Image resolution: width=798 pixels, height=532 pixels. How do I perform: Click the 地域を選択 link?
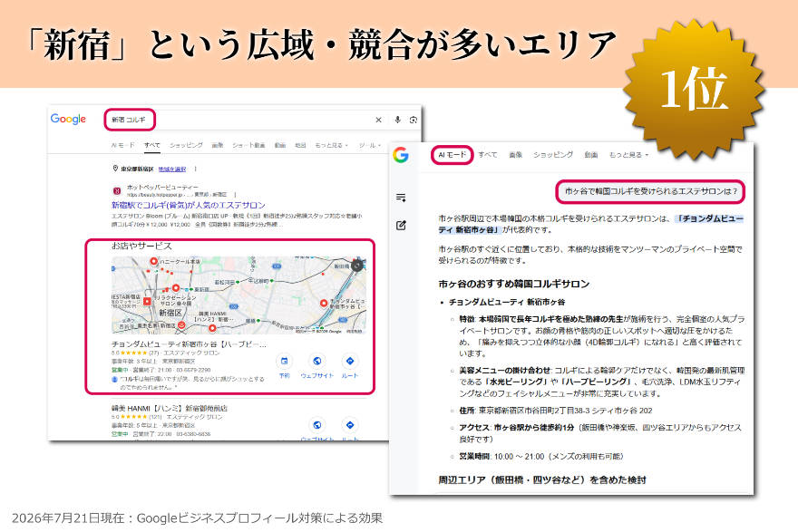[x=172, y=169]
